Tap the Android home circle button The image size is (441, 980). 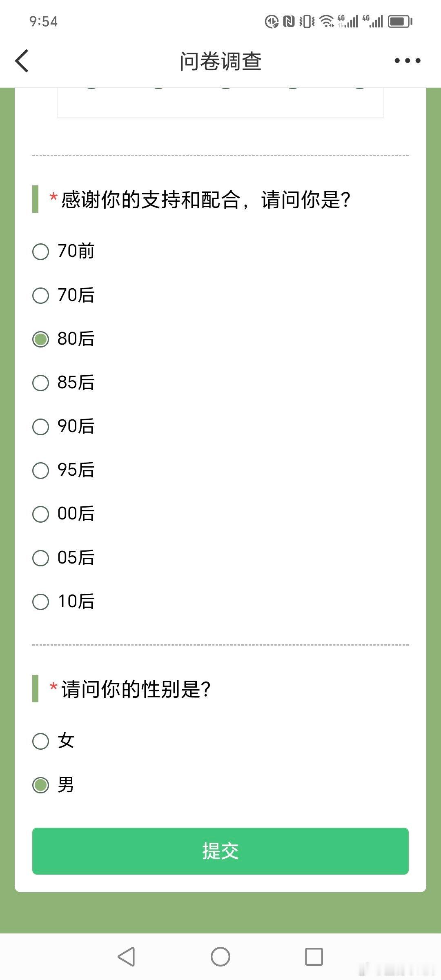(x=220, y=956)
